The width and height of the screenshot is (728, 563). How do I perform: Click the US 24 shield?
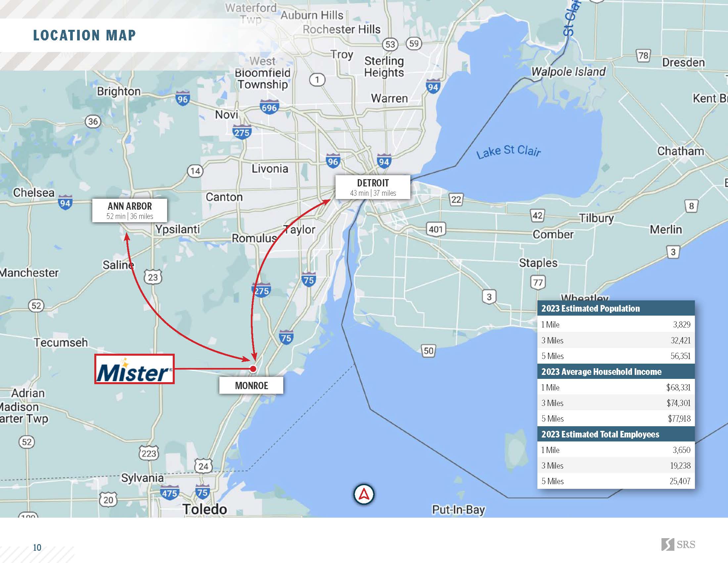203,466
